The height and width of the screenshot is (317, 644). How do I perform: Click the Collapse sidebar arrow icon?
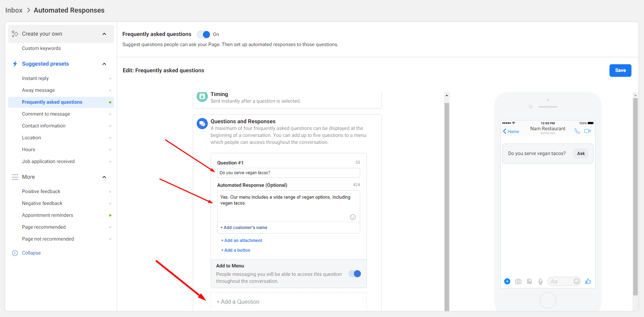[15, 253]
